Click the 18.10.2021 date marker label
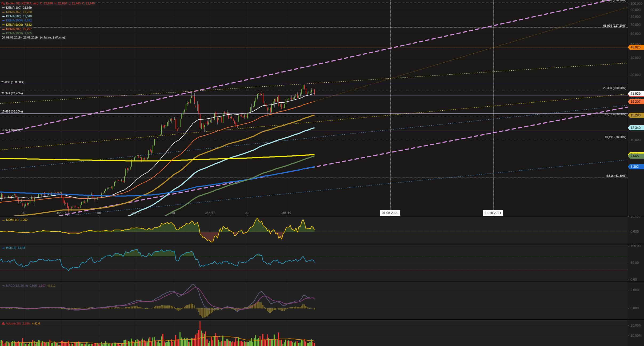This screenshot has height=346, width=644. (x=493, y=213)
